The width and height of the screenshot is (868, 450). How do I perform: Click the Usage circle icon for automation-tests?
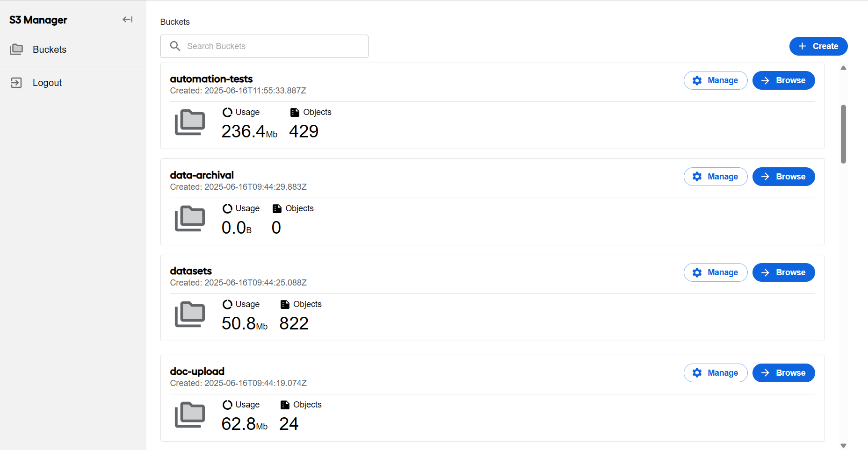[x=227, y=112]
